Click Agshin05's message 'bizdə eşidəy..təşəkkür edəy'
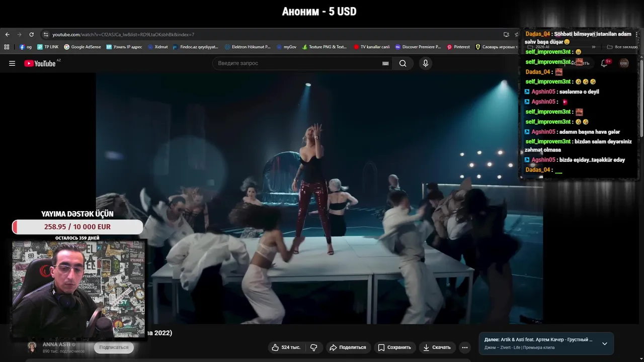 click(x=592, y=160)
